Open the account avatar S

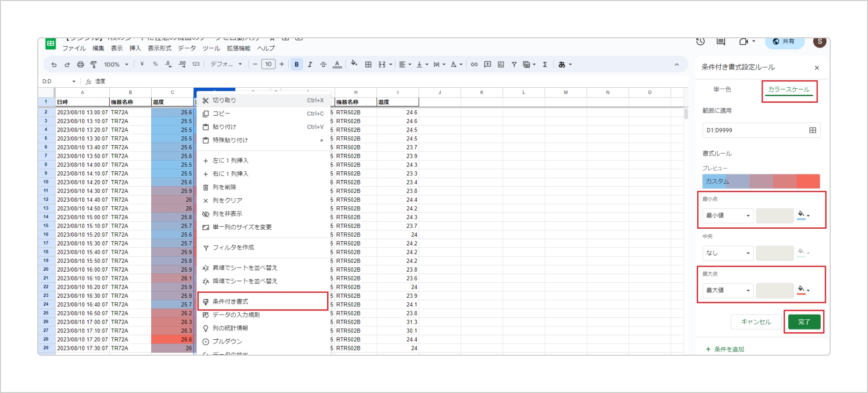click(820, 42)
